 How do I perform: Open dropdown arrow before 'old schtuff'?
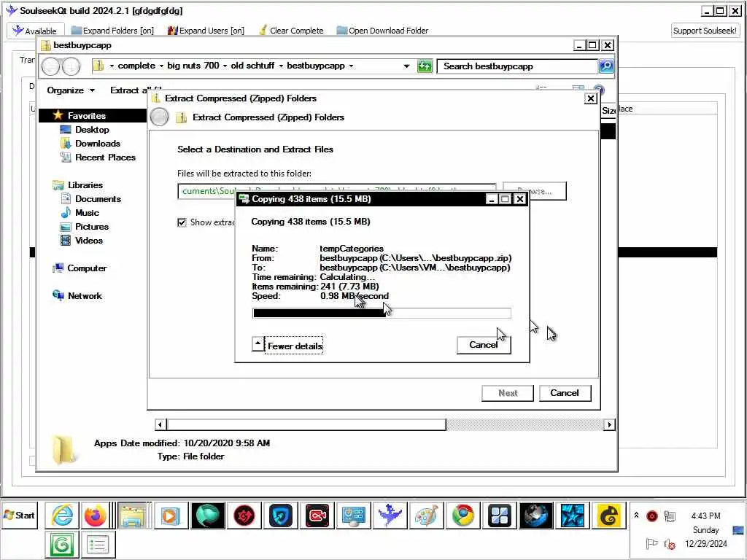225,66
